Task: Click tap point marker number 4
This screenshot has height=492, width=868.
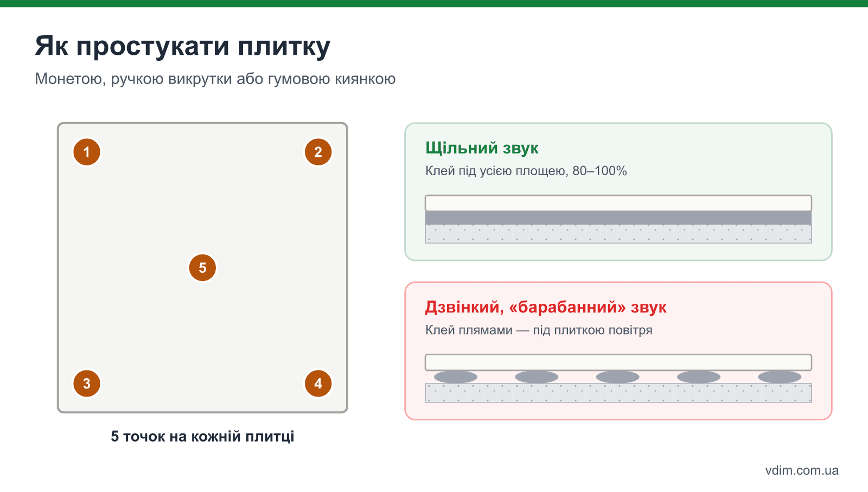Action: pyautogui.click(x=318, y=384)
